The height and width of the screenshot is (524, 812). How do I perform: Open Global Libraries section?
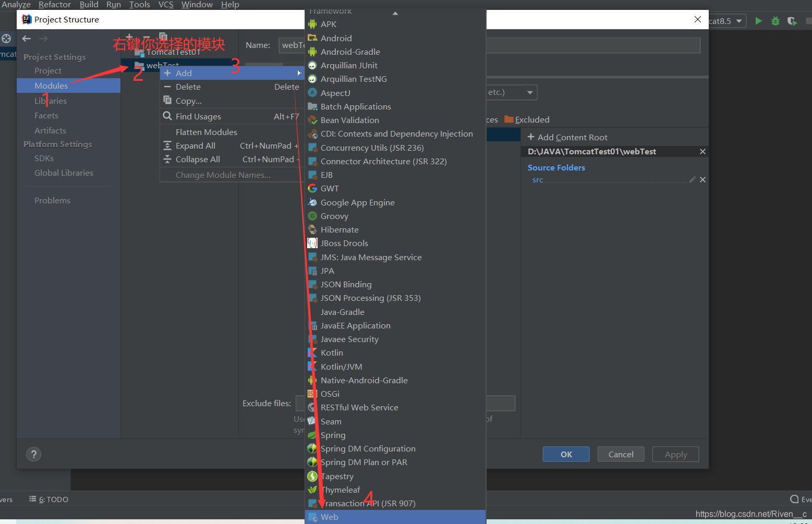point(64,173)
